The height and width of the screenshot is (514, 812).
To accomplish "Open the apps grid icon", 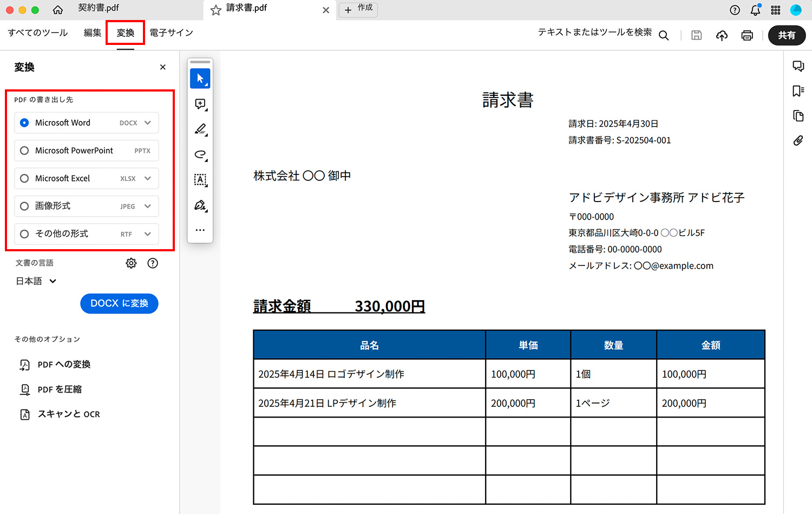I will coord(775,10).
